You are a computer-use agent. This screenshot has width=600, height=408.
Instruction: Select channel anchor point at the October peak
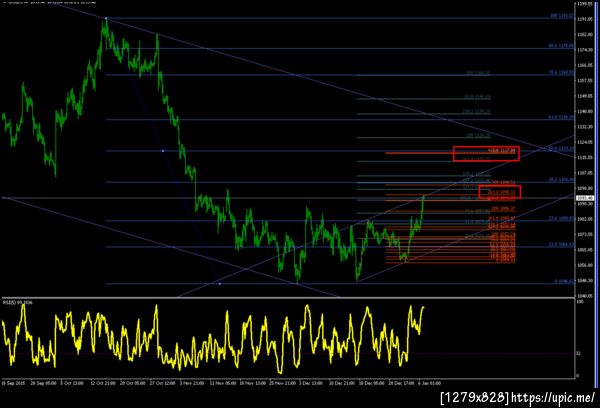tap(106, 18)
